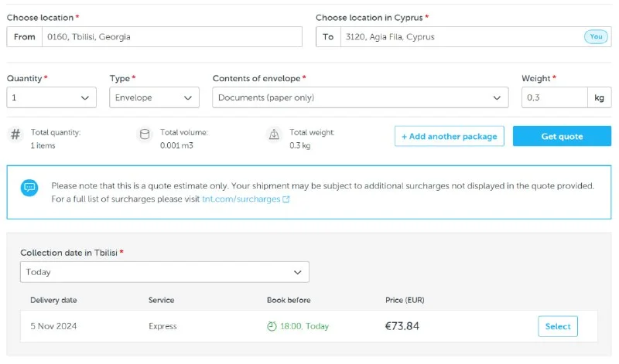Expand the package Type dropdown
The height and width of the screenshot is (364, 619).
pyautogui.click(x=154, y=97)
